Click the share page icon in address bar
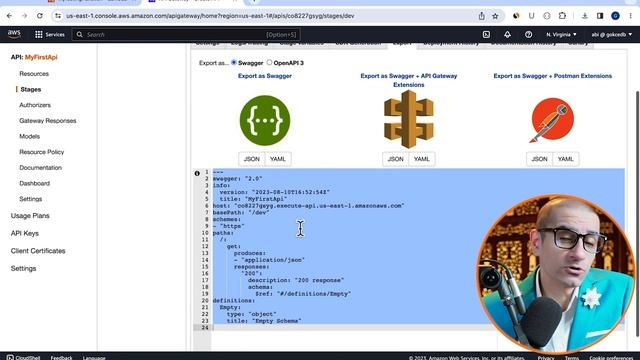The width and height of the screenshot is (640, 360). pyautogui.click(x=482, y=16)
